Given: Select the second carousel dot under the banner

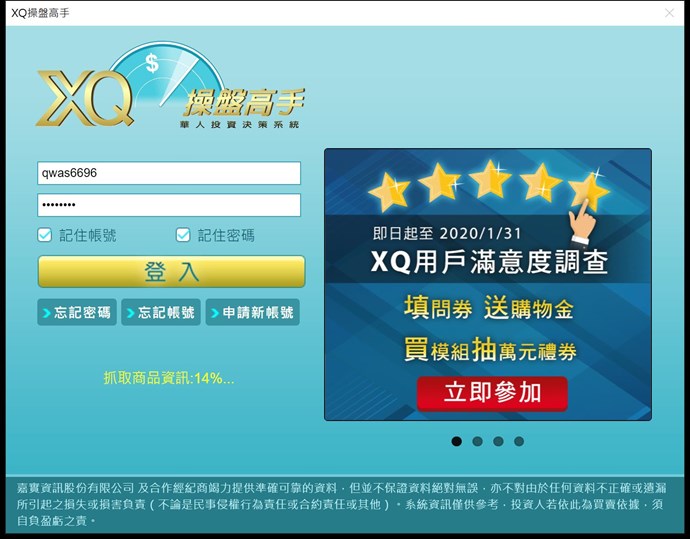Looking at the screenshot, I should [477, 441].
